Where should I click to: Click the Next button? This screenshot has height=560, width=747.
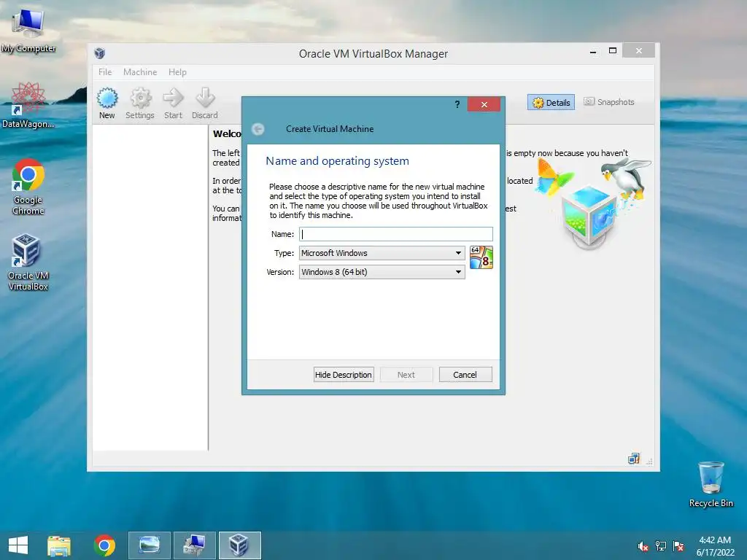pos(406,375)
